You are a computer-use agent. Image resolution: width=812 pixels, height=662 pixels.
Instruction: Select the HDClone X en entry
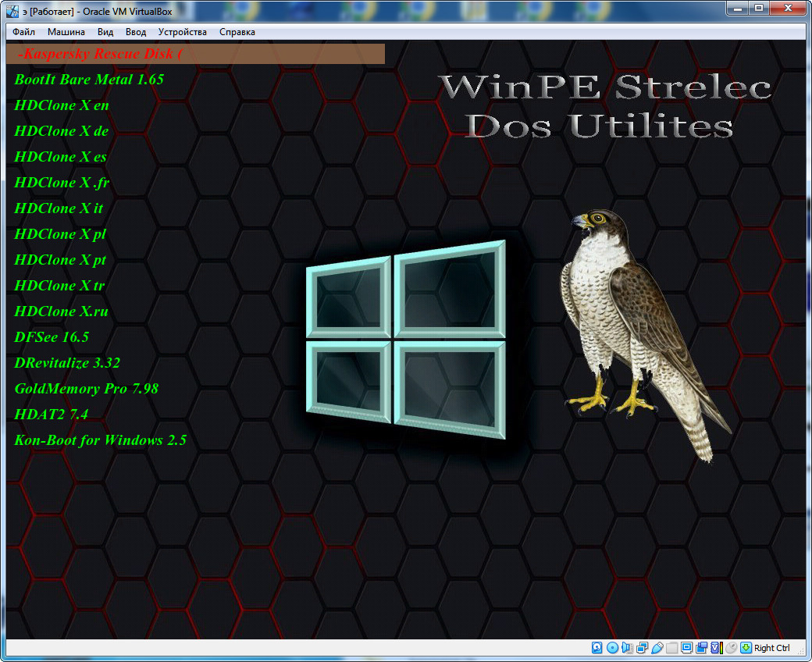tap(62, 105)
